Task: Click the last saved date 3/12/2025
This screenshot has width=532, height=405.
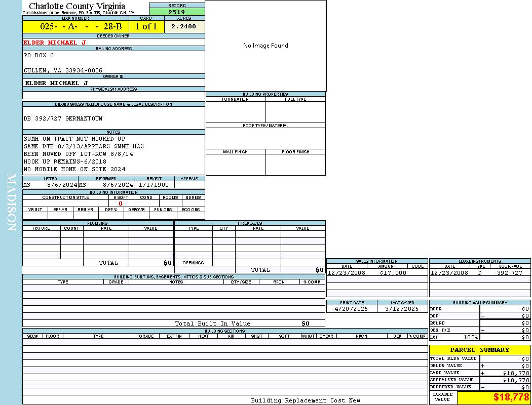Action: pyautogui.click(x=402, y=309)
